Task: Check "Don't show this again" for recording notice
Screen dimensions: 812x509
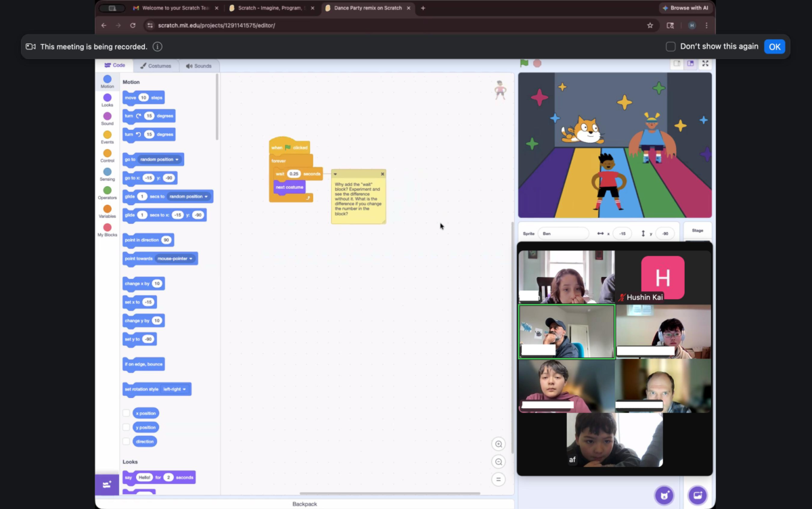Action: coord(670,46)
